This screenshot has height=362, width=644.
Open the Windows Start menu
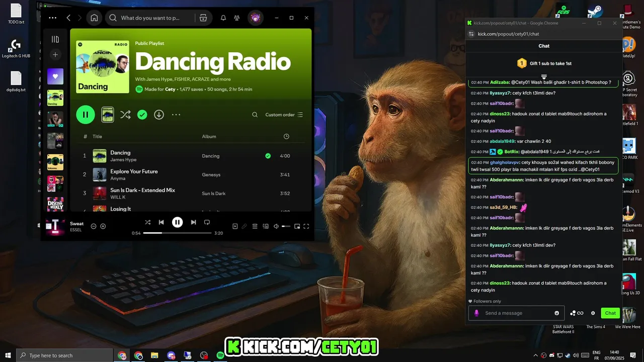tap(8, 355)
